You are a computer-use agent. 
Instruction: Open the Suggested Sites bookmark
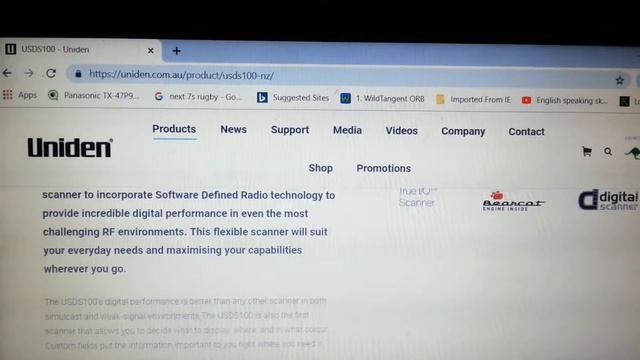click(293, 98)
